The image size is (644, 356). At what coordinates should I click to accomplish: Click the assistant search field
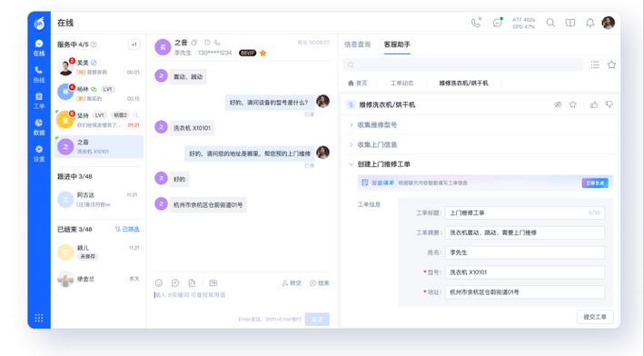[x=463, y=64]
